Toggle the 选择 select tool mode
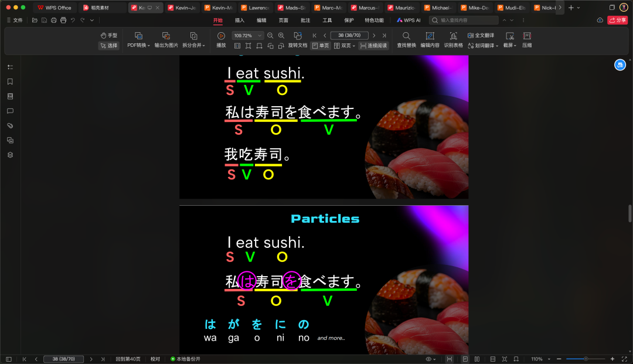Screen dimensions: 633x364 point(108,46)
